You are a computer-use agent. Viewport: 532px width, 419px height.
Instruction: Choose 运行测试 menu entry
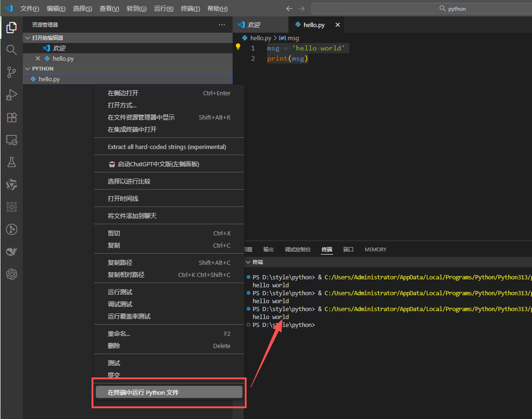pos(169,292)
